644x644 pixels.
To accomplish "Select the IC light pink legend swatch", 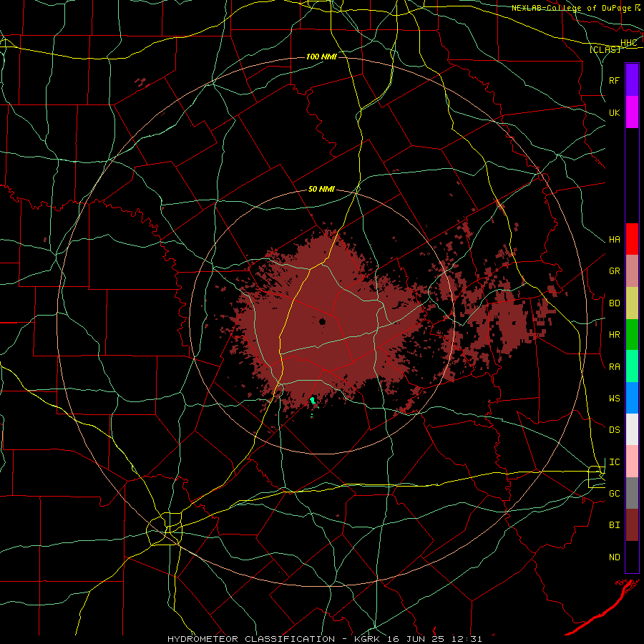I will 632,462.
